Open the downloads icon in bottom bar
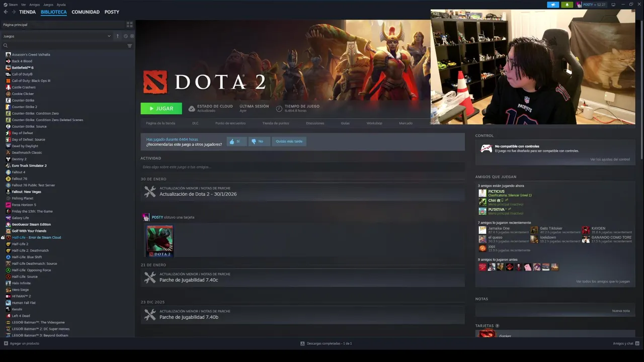This screenshot has height=362, width=644. (302, 343)
